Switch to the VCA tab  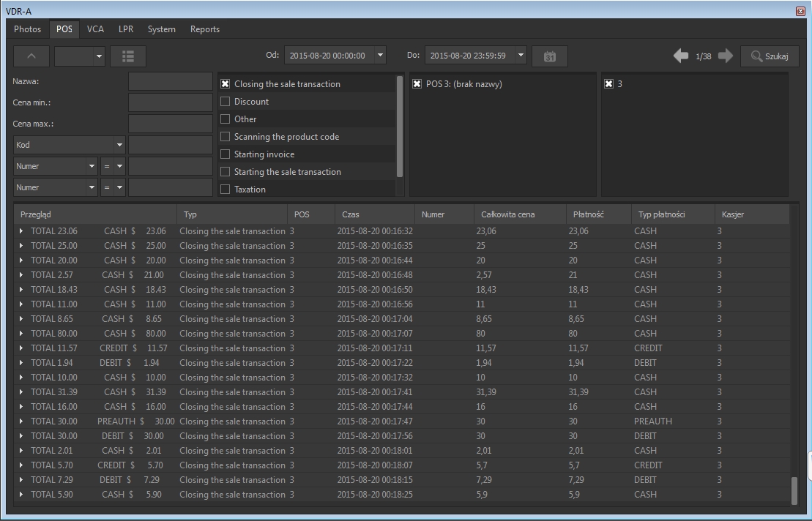pyautogui.click(x=95, y=29)
